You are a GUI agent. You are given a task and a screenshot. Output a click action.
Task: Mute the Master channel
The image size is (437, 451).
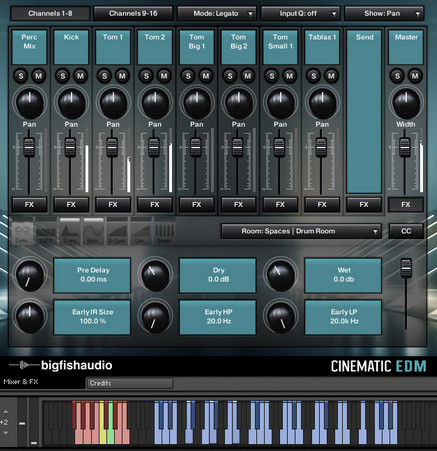(x=415, y=76)
